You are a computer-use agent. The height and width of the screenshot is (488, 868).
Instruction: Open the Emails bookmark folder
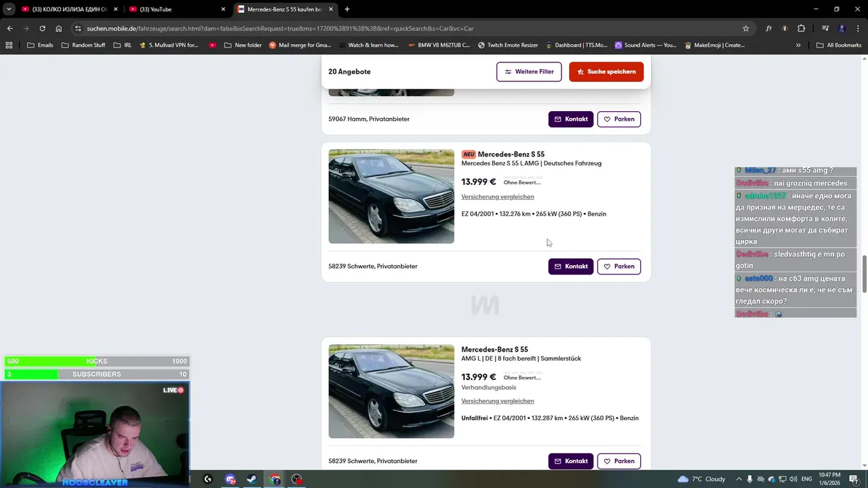coord(39,45)
